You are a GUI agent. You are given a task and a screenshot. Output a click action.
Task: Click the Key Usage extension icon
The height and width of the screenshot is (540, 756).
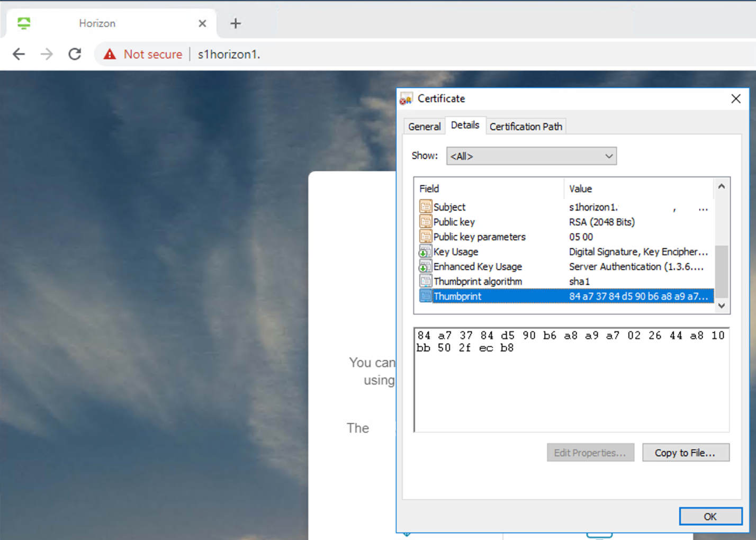coord(426,251)
